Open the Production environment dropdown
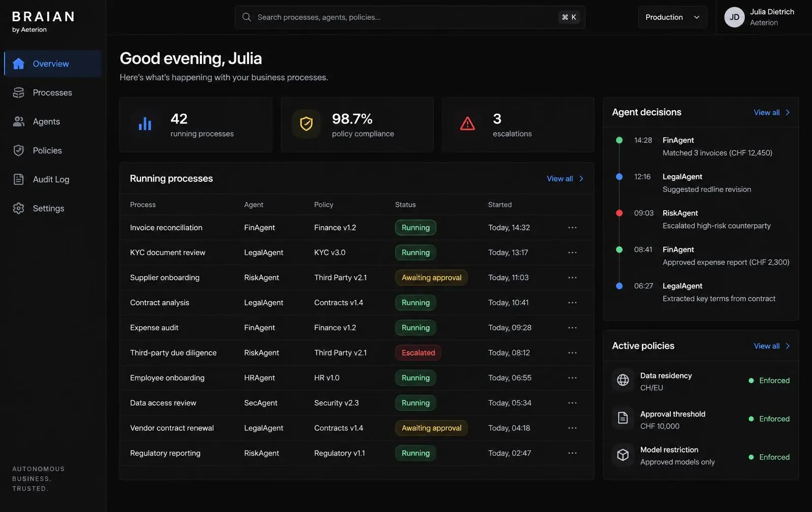This screenshot has width=812, height=512. click(672, 17)
